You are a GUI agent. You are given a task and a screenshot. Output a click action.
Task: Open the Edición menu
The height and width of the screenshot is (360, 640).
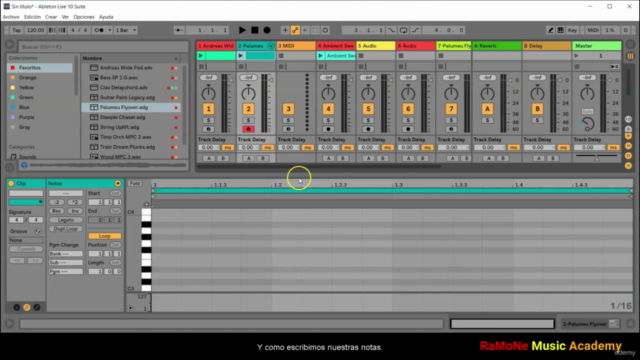32,17
